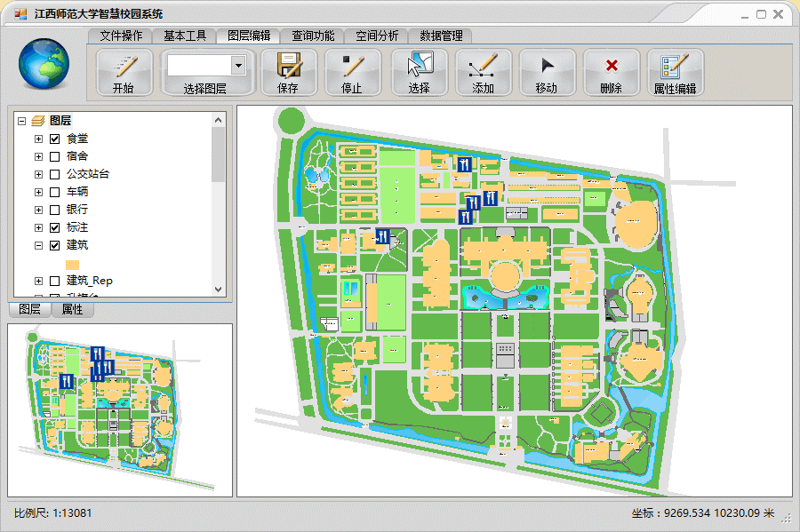Screen dimensions: 800x532
Task: Turn on the 银行 layer checkbox
Action: [x=55, y=210]
